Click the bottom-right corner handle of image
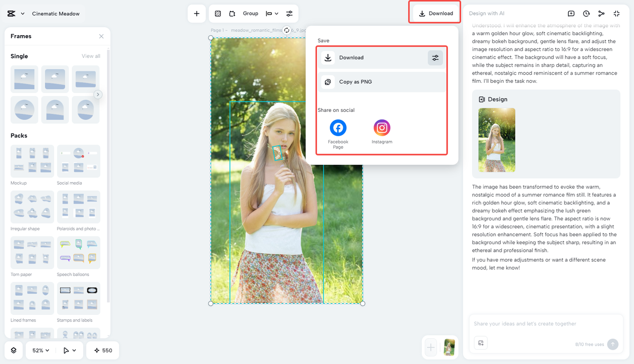The image size is (634, 364). click(x=363, y=304)
